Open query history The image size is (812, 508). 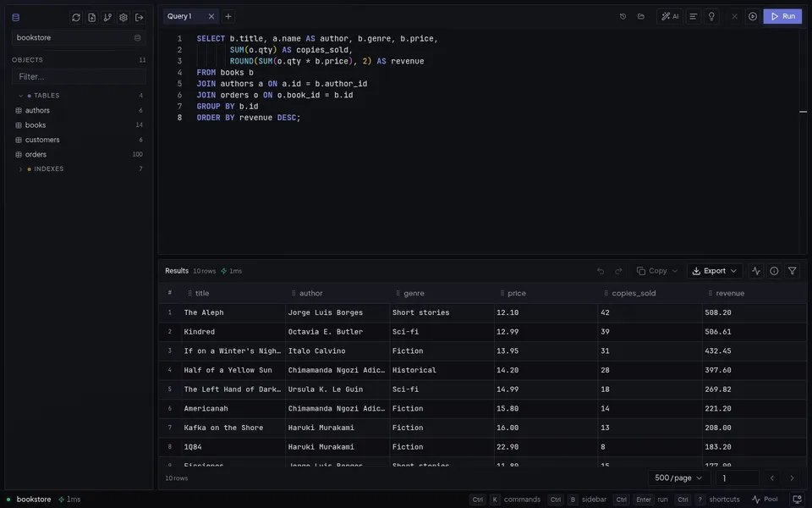623,17
